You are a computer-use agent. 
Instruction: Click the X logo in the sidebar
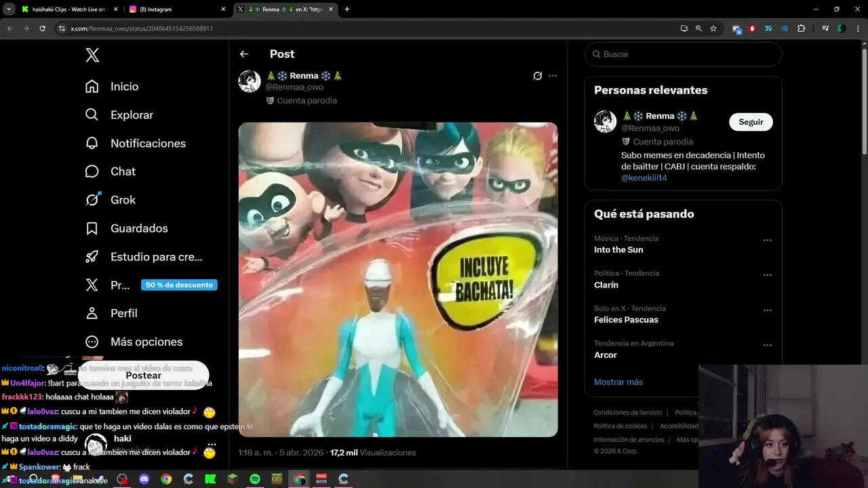92,55
